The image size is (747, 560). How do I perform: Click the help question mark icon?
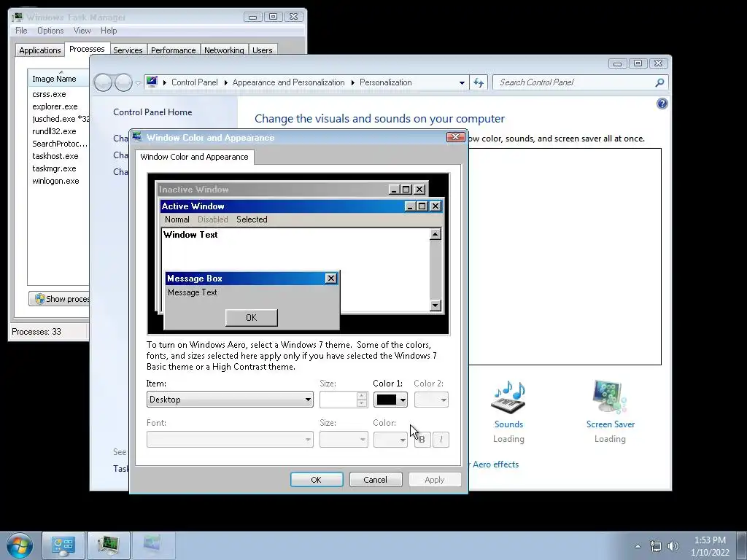click(662, 104)
